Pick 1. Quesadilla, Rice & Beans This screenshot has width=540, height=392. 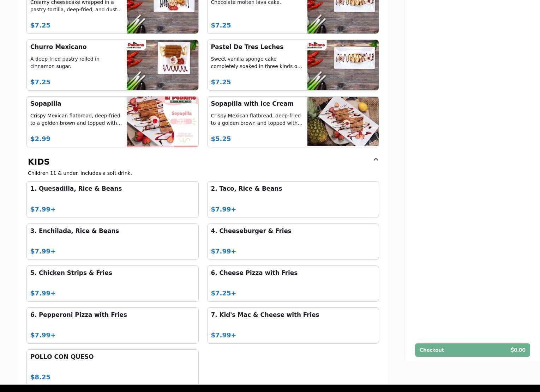click(x=112, y=200)
